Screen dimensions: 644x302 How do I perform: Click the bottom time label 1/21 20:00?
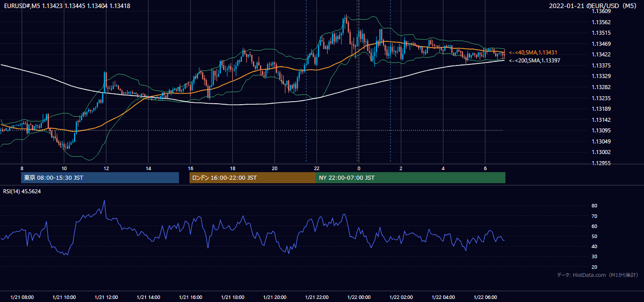[275, 297]
